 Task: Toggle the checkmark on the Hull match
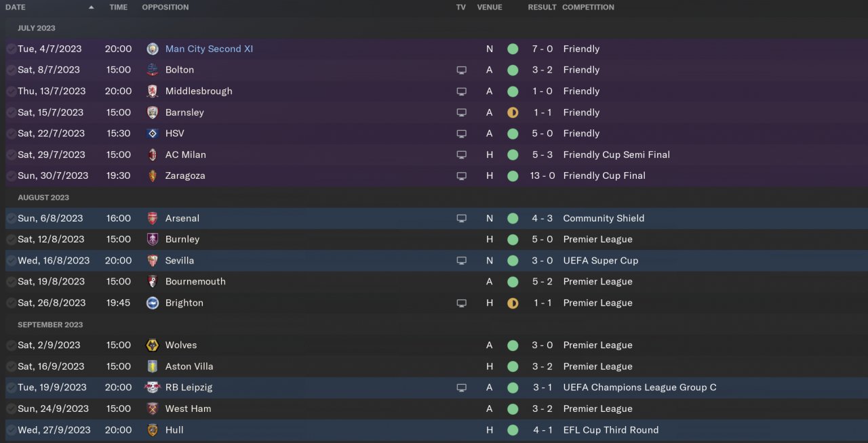point(11,430)
